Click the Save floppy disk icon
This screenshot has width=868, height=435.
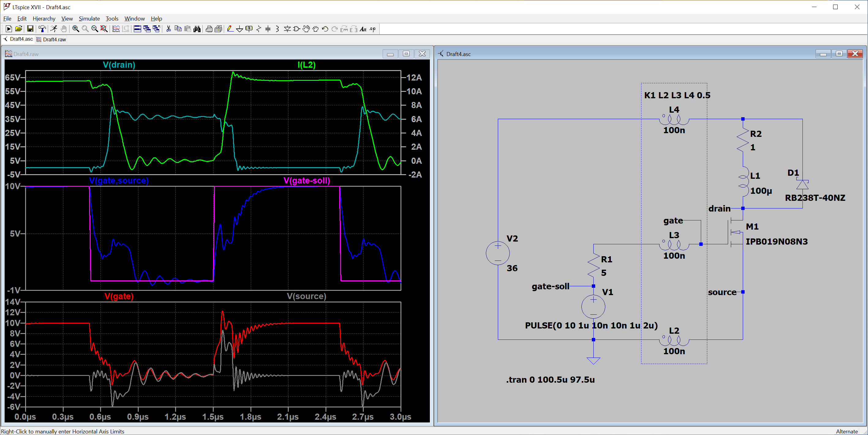[x=30, y=29]
